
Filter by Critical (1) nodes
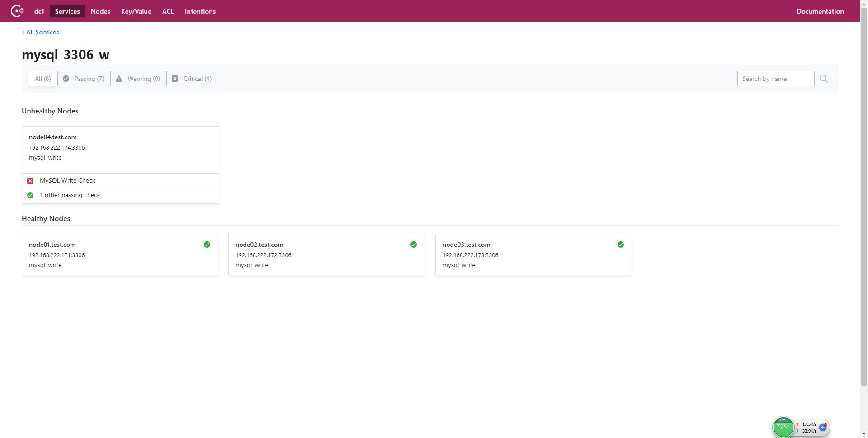(192, 79)
